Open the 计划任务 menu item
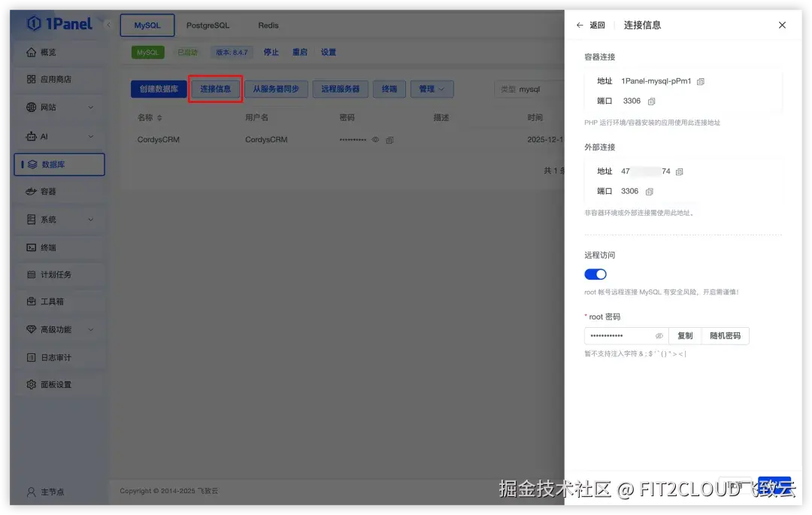Image resolution: width=812 pixels, height=515 pixels. pos(59,274)
